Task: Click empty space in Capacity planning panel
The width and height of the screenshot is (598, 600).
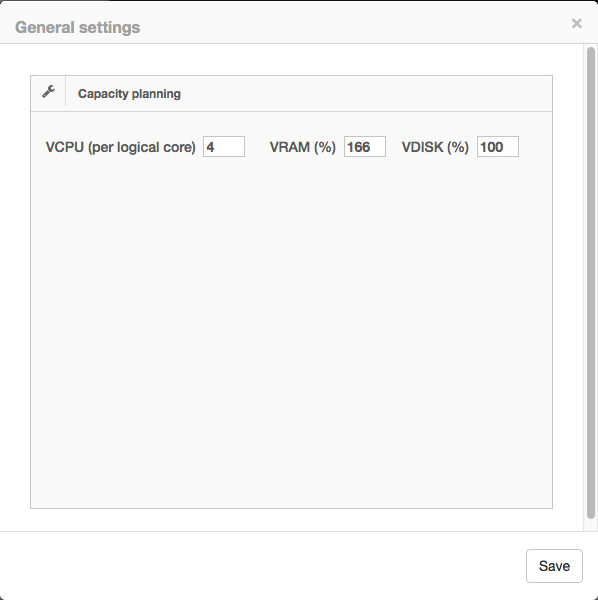Action: (x=291, y=329)
